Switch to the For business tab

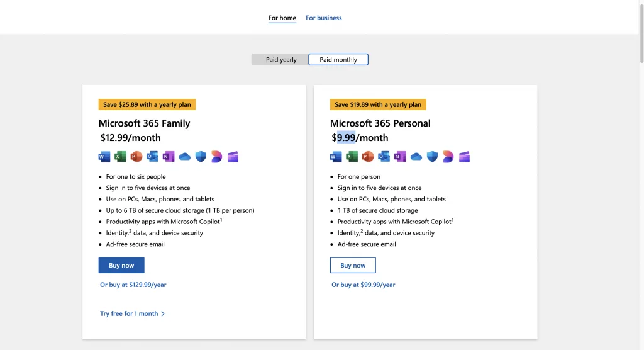(x=324, y=18)
